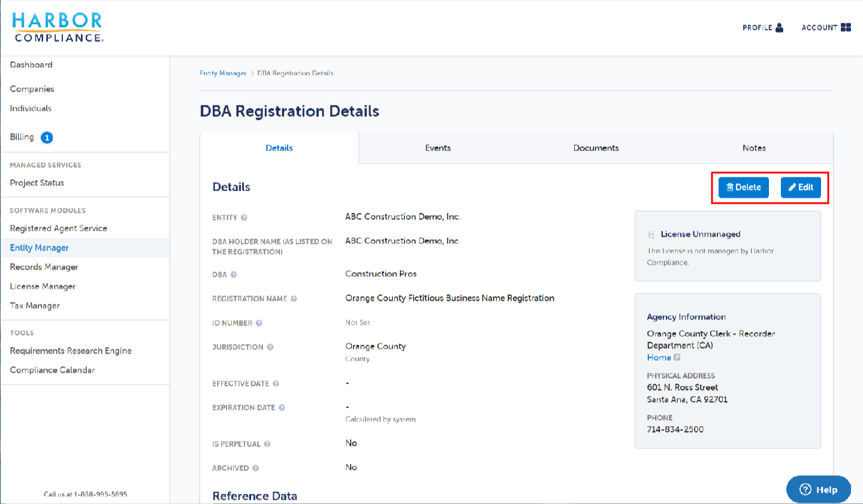Click the Harbor Compliance logo

pyautogui.click(x=58, y=28)
